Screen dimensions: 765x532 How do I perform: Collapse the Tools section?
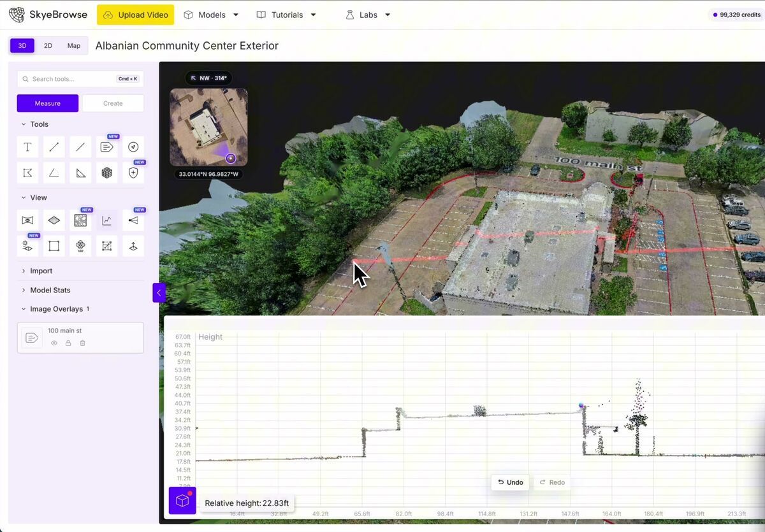(34, 124)
